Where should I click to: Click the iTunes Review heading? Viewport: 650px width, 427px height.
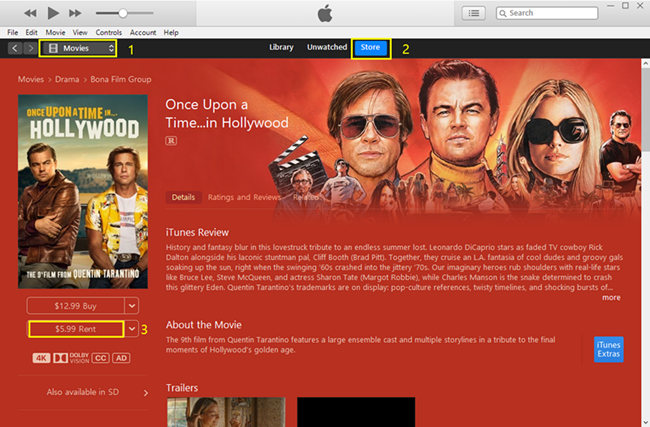pyautogui.click(x=197, y=233)
